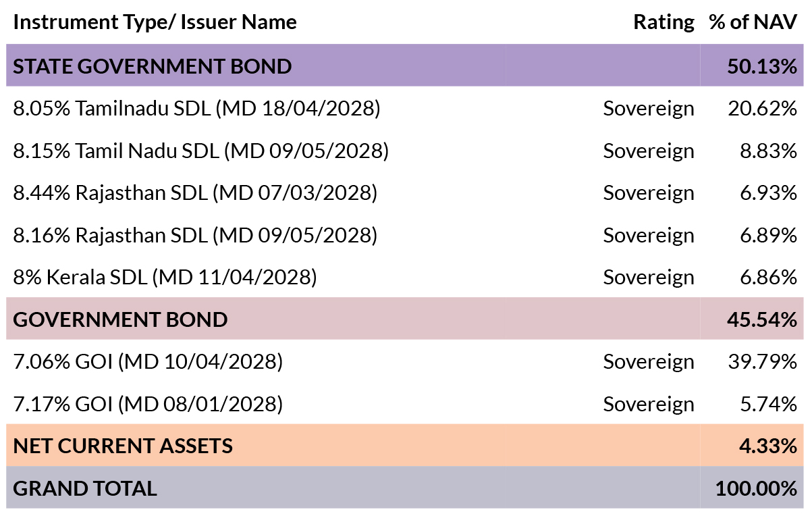Click the Instrument Type/ Issuer Name column header
This screenshot has height=518, width=812.
point(155,22)
